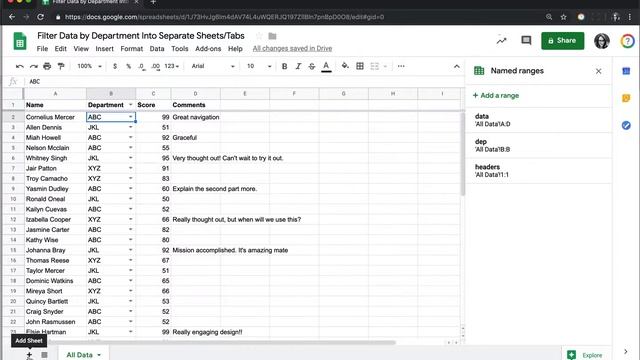Reload the page in the browser
The height and width of the screenshot is (360, 640).
click(40, 17)
